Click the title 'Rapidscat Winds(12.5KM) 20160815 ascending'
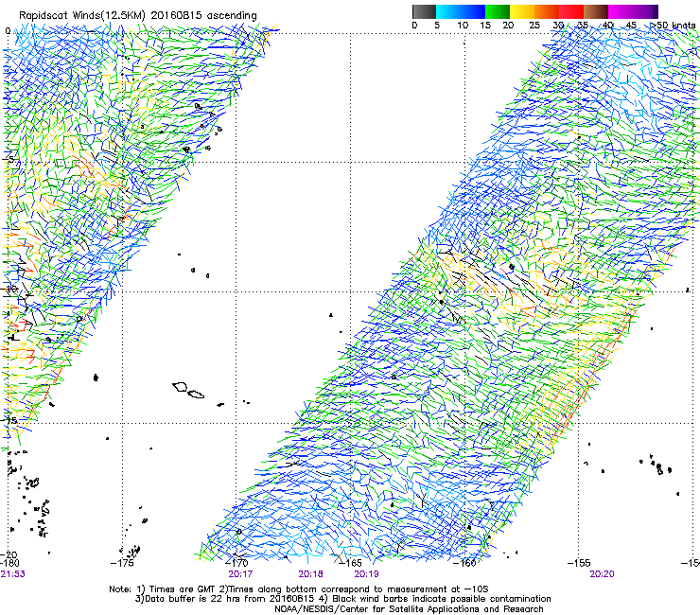Image resolution: width=700 pixels, height=615 pixels. point(138,16)
